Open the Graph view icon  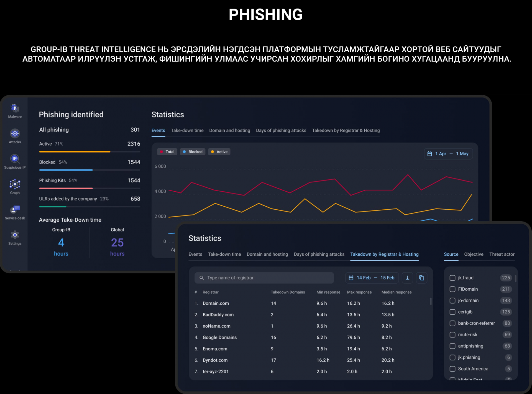pos(15,184)
